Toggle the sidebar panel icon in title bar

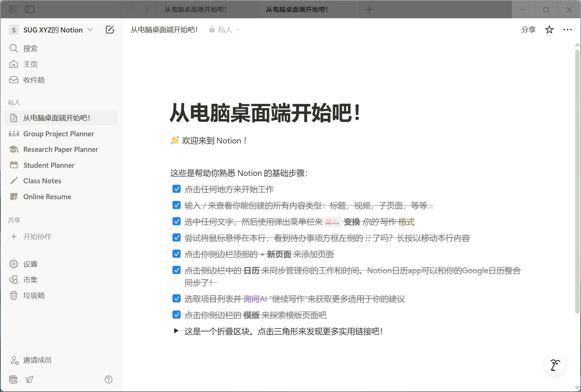coord(30,9)
